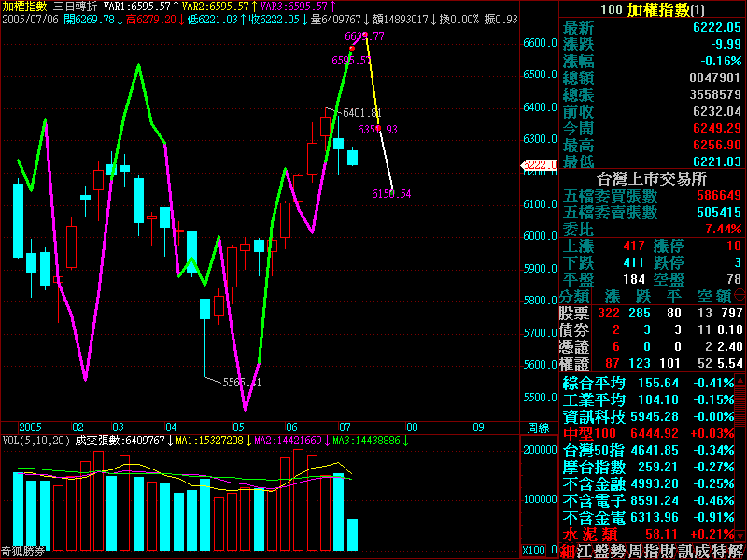Select 摩台指數 index row
The height and width of the screenshot is (560, 747).
point(647,467)
